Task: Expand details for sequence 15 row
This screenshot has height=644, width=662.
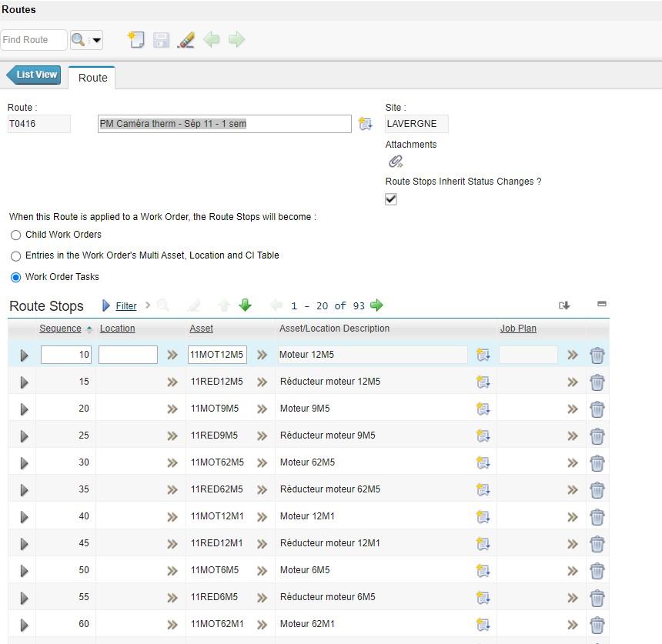Action: pyautogui.click(x=24, y=382)
